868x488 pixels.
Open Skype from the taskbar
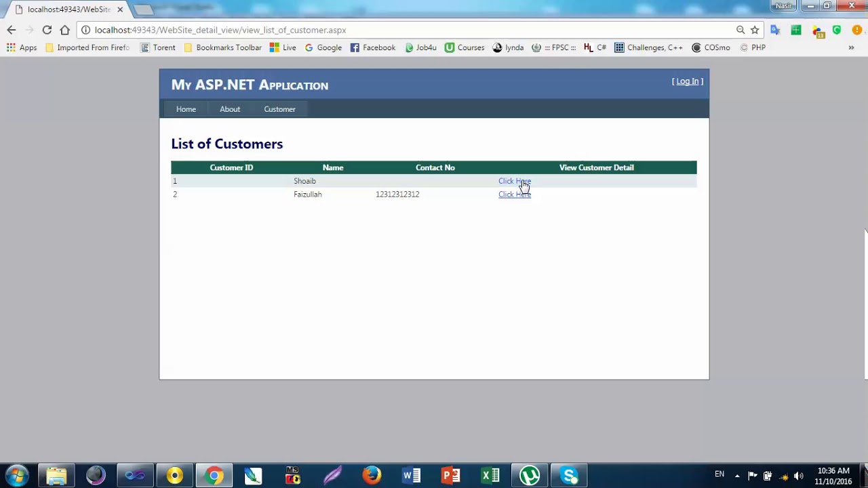(568, 476)
